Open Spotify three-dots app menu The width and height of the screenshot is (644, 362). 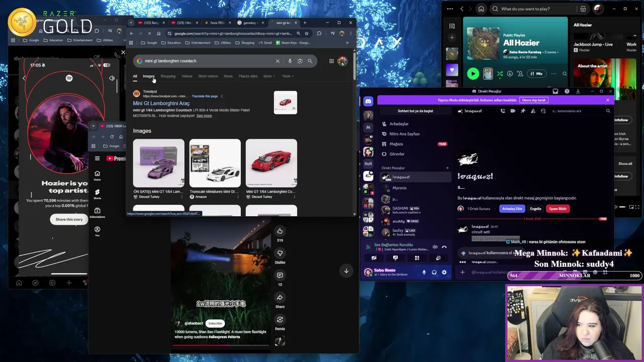(450, 9)
